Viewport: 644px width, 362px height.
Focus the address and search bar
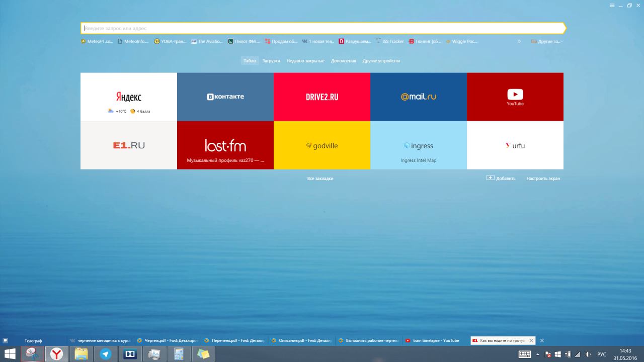tap(323, 28)
